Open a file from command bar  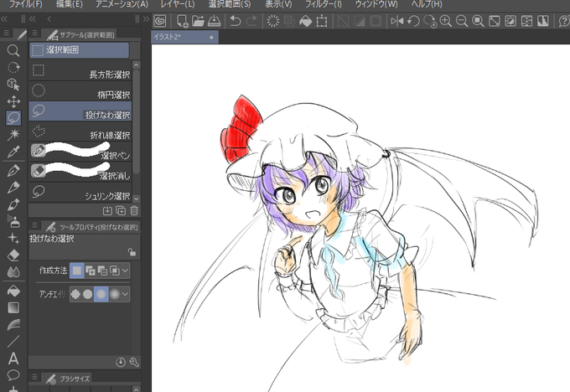(x=198, y=21)
